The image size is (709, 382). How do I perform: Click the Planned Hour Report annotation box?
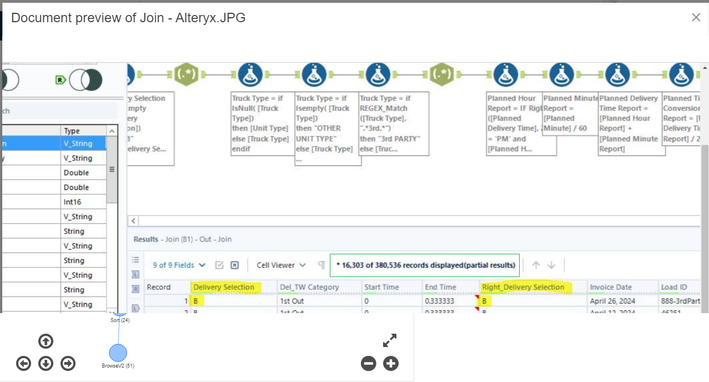tap(521, 123)
